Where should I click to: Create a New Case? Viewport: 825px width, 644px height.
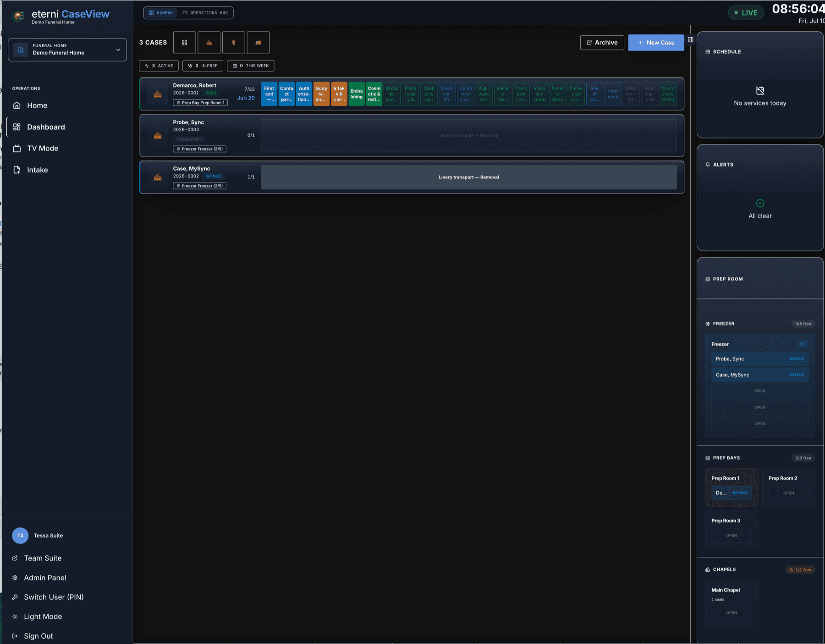click(x=656, y=43)
